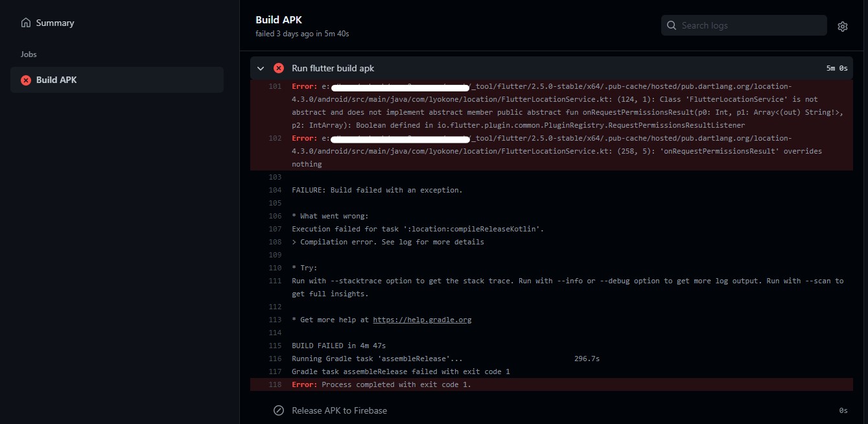Click inside the Search logs field

point(744,25)
